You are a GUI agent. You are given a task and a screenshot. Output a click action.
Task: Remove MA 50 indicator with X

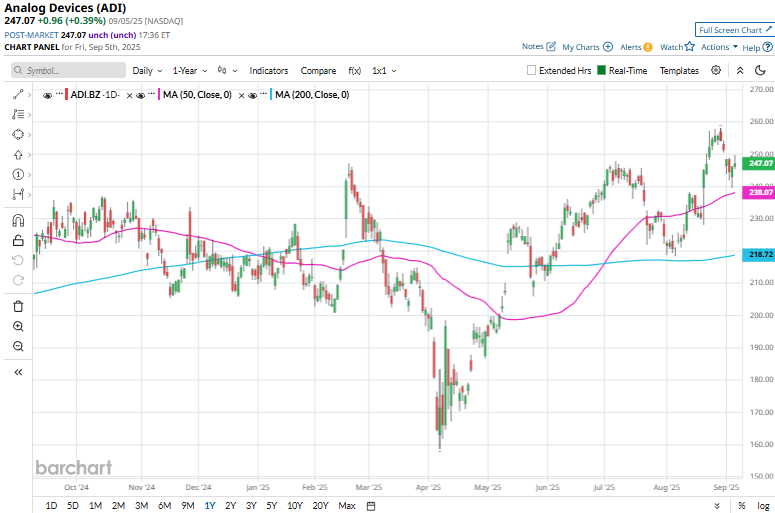coord(241,95)
